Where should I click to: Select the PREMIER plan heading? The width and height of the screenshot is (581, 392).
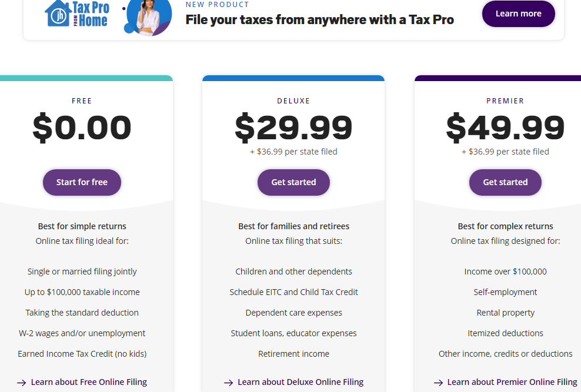point(505,101)
